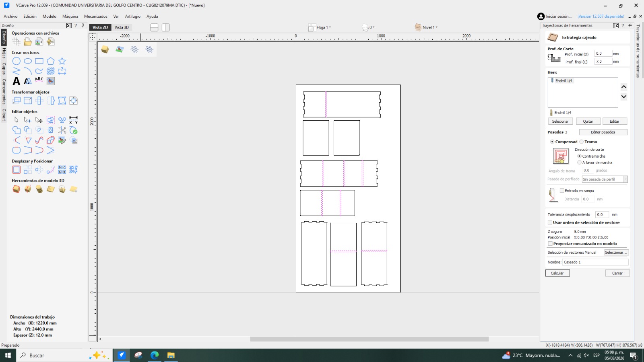Select the Trama radio button
This screenshot has height=362, width=644.
(582, 142)
